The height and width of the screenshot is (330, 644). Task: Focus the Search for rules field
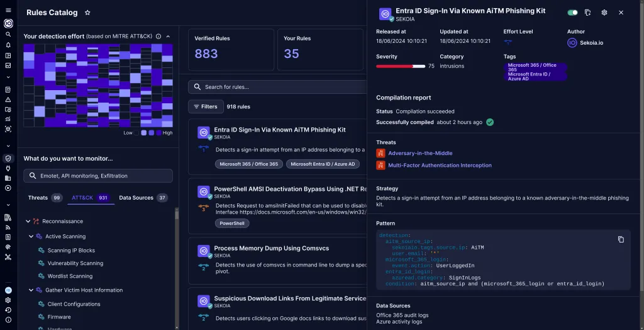[277, 87]
